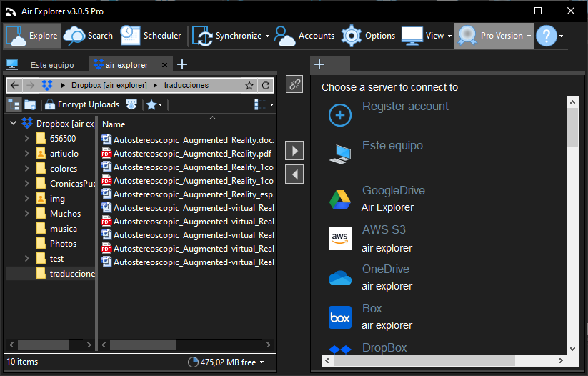Expand the colores folder
588x376 pixels.
(26, 169)
